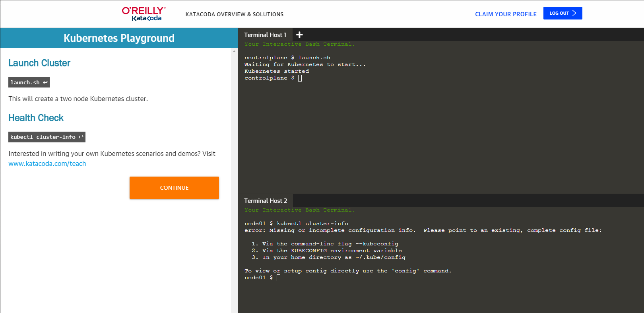Click 'controlplane $ launch.sh' terminal line
The width and height of the screenshot is (644, 313).
pos(287,58)
